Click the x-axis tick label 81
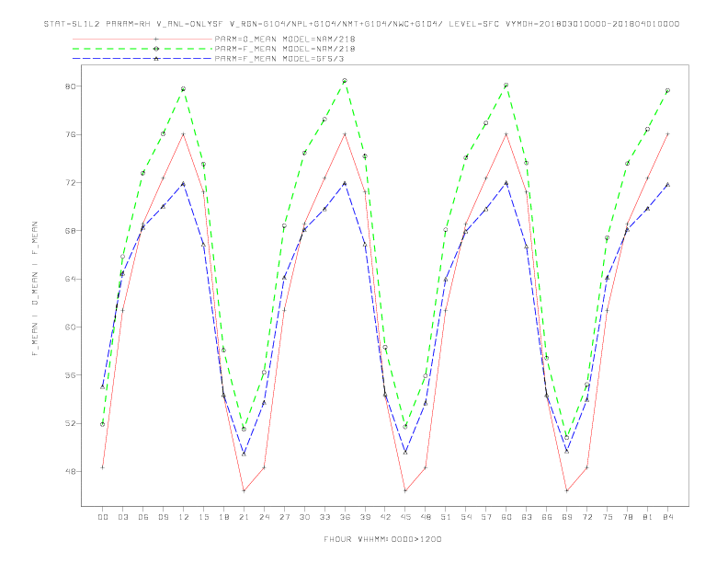Screen dimensions: 728x563 [x=648, y=517]
